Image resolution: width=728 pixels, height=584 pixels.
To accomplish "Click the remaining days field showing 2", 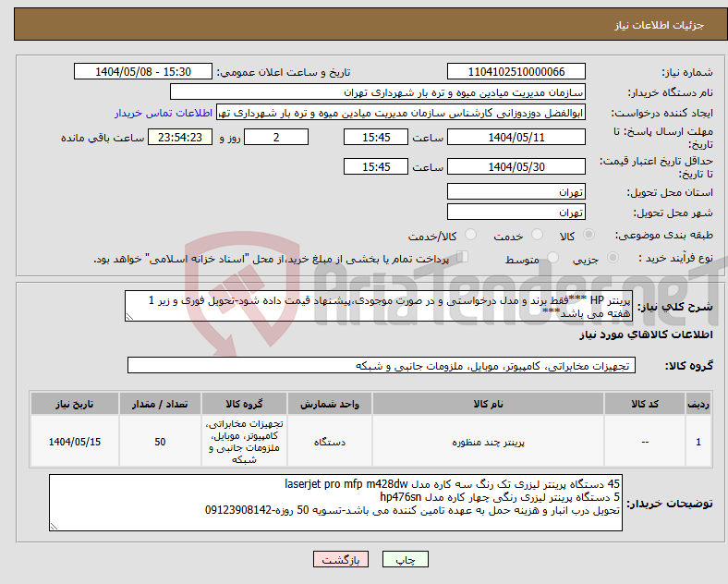I will tap(276, 138).
